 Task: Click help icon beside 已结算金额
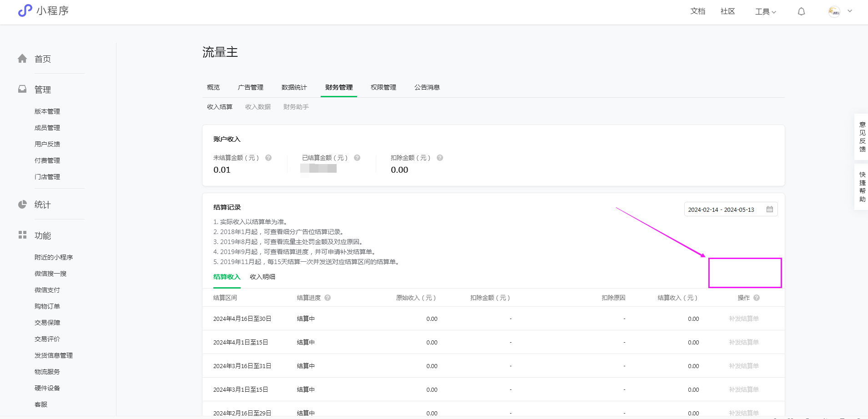[357, 158]
